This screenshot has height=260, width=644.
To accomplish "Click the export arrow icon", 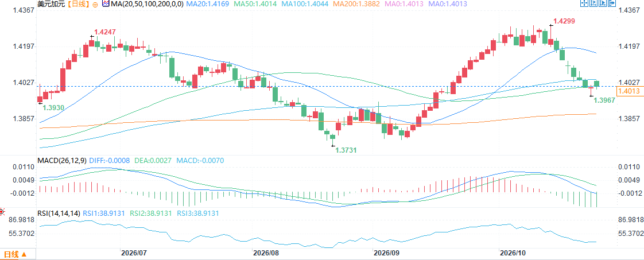I will pos(612,3).
